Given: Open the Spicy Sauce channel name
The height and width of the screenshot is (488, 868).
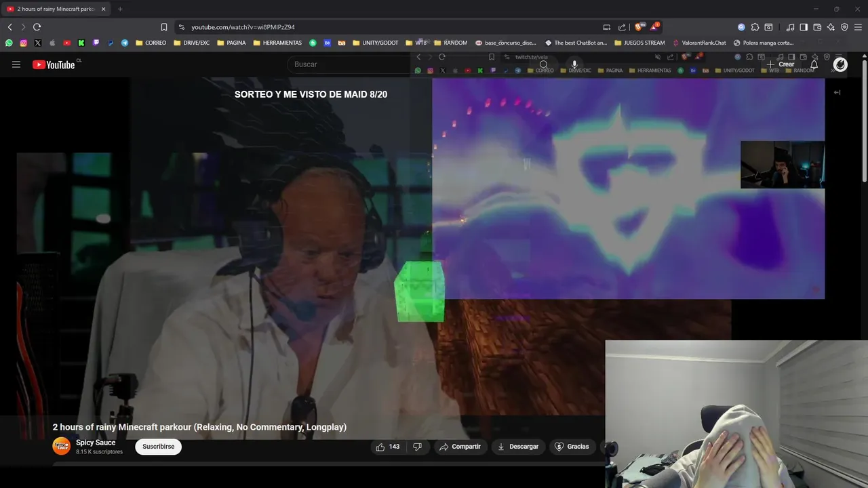Looking at the screenshot, I should tap(96, 443).
